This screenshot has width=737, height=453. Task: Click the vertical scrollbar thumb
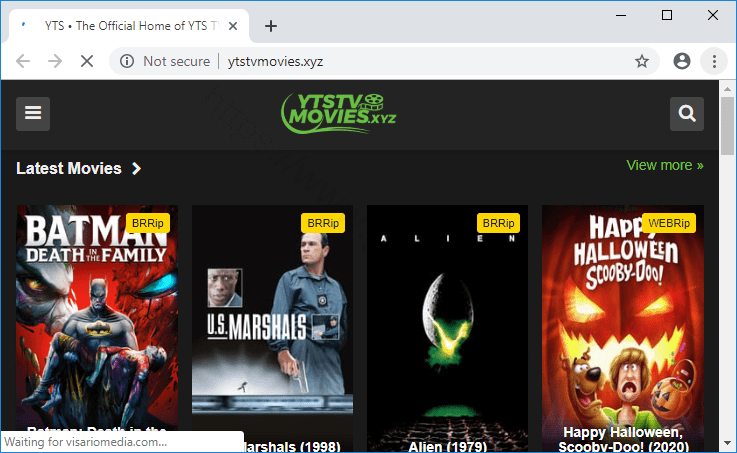tap(727, 125)
